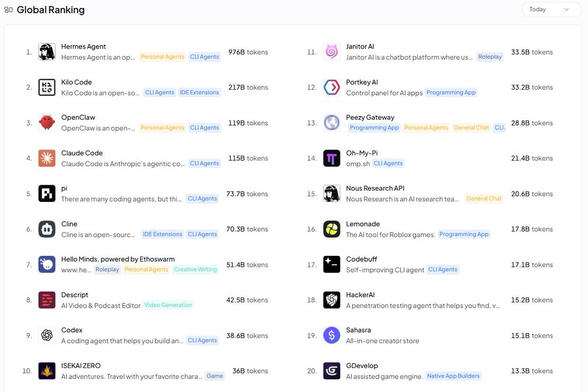Open the Oh-My-Pi app icon
This screenshot has height=392, width=588.
(x=332, y=158)
